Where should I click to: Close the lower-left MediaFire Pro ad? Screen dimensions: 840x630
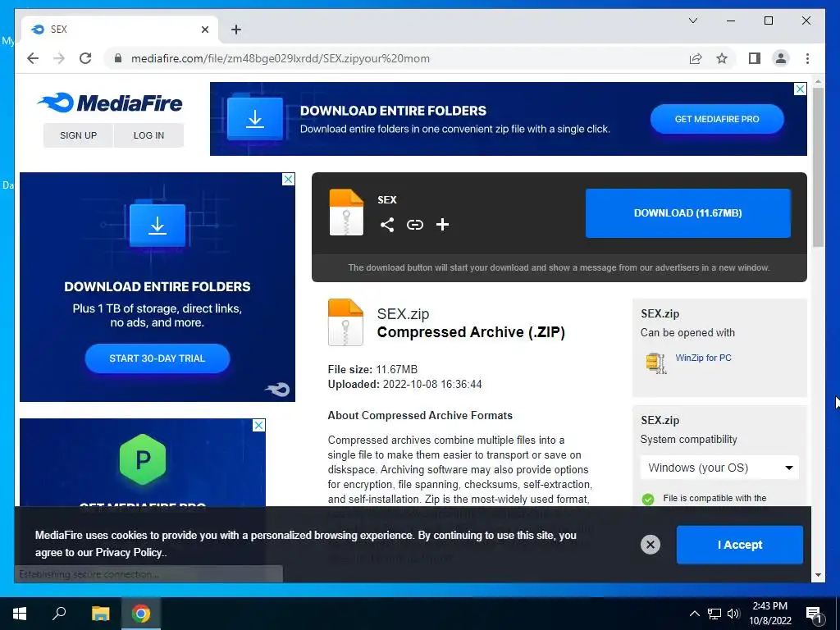pyautogui.click(x=258, y=426)
